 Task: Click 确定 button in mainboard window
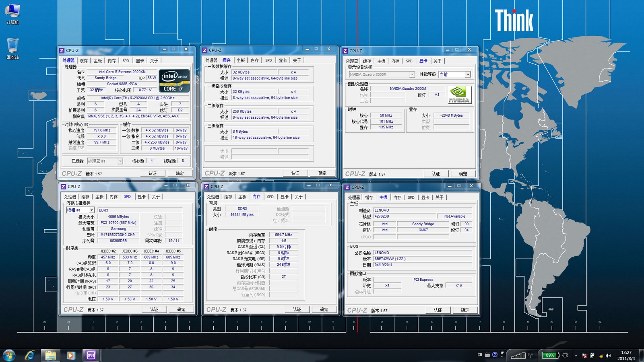465,310
